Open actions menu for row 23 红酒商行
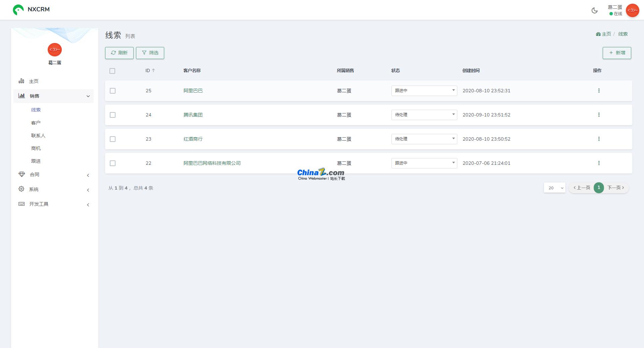Screen dimensions: 644x348 click(x=599, y=139)
